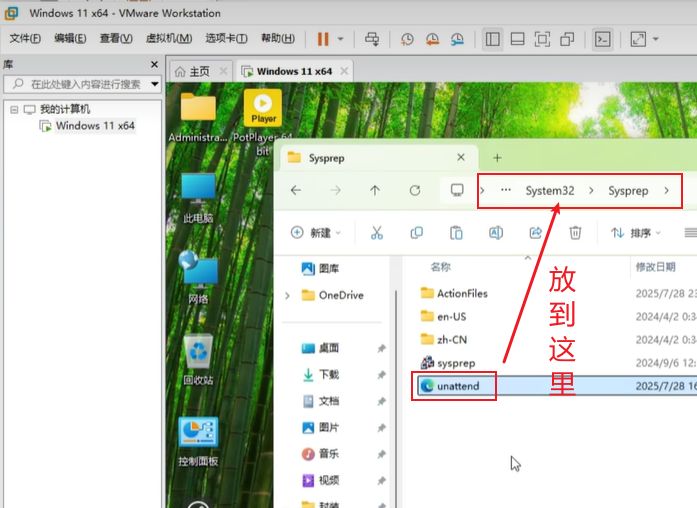Collapse the 我的计算机 tree node

[x=14, y=108]
